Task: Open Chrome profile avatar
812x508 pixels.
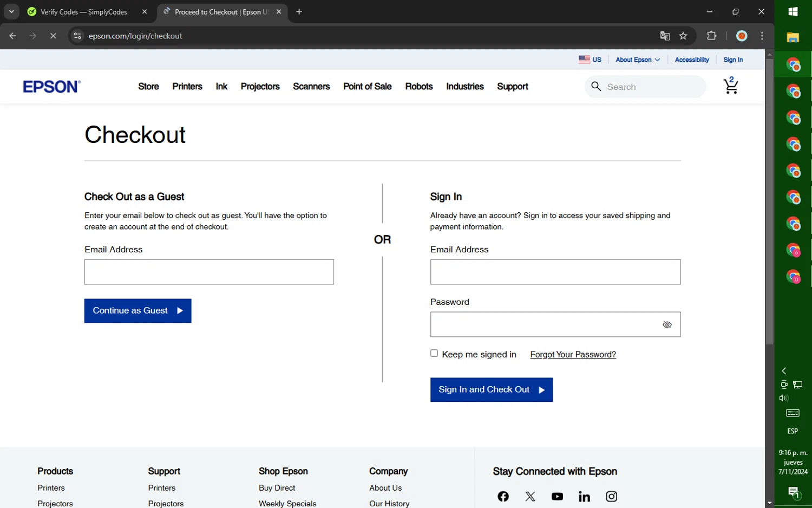Action: click(x=742, y=36)
